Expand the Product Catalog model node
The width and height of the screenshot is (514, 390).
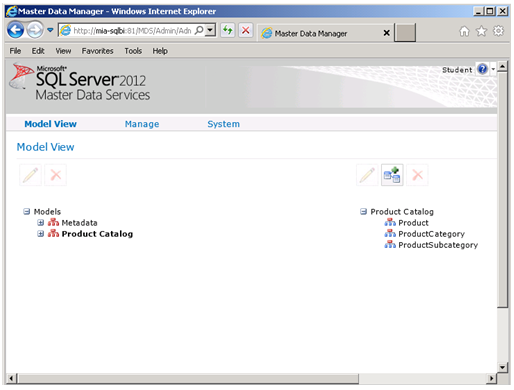point(41,234)
